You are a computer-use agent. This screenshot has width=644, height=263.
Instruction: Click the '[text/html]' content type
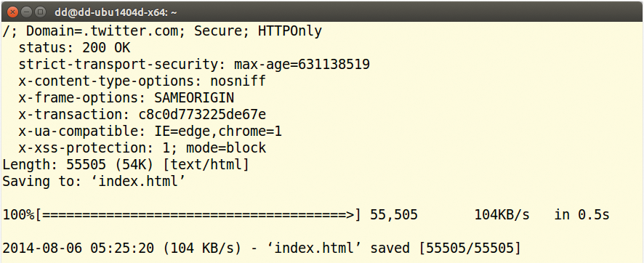pyautogui.click(x=206, y=165)
